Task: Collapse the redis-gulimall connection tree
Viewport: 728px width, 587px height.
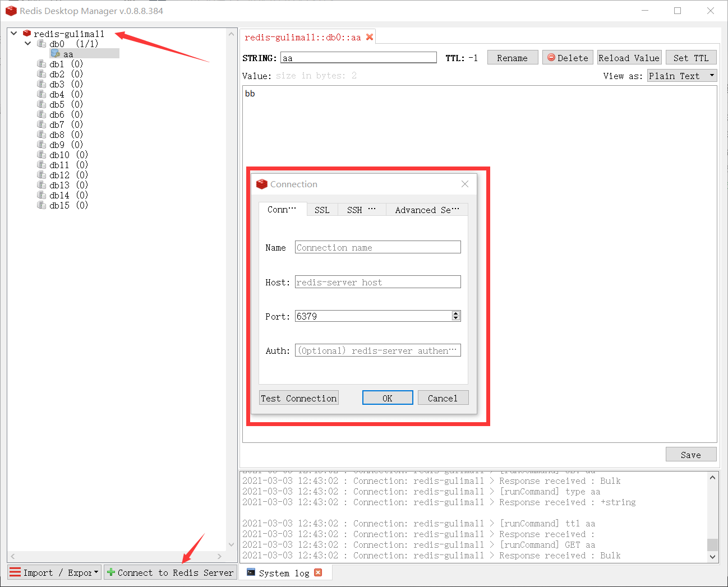Action: 14,34
